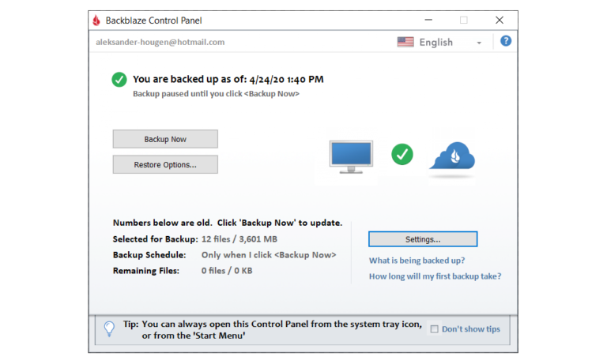Open help via the blue question mark icon

[x=506, y=40]
